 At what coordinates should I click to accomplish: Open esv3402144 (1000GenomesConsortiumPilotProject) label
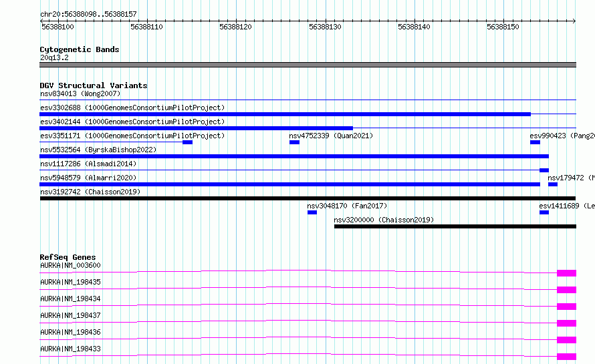(132, 122)
